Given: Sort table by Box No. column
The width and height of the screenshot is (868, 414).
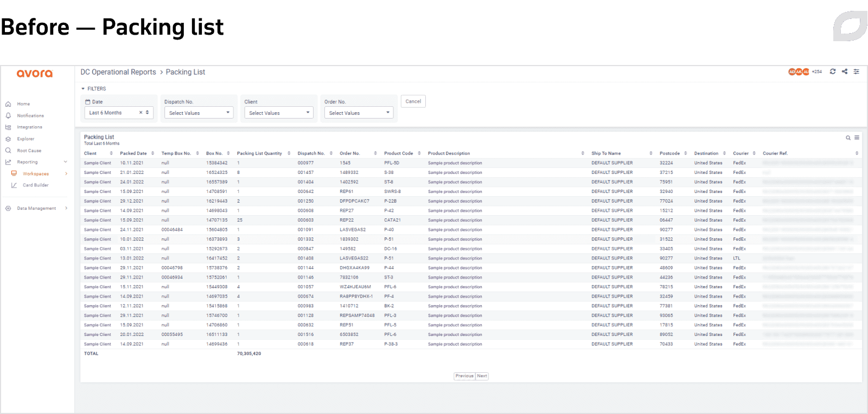Looking at the screenshot, I should pos(228,153).
